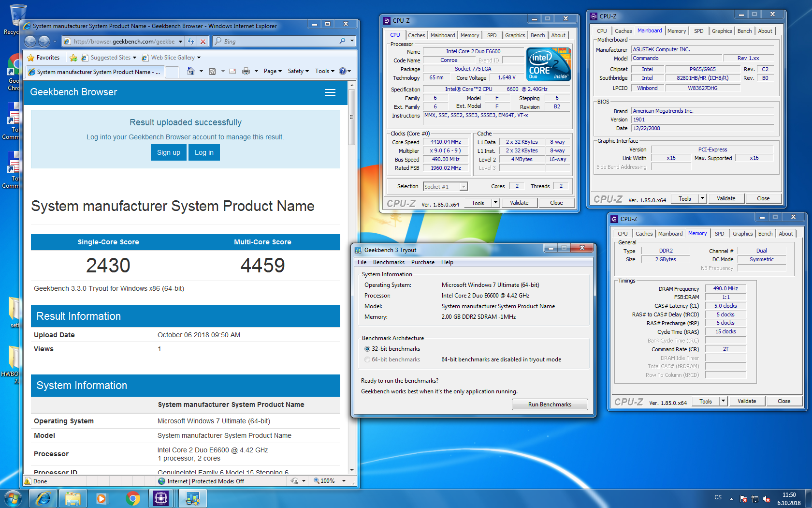The height and width of the screenshot is (508, 812).
Task: Open IE Home page icon
Action: (191, 71)
